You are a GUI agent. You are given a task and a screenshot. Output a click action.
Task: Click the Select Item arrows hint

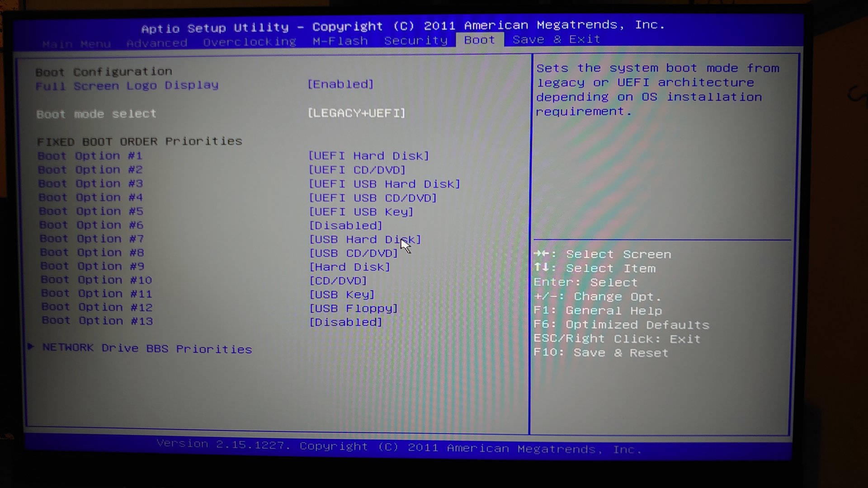pos(594,268)
